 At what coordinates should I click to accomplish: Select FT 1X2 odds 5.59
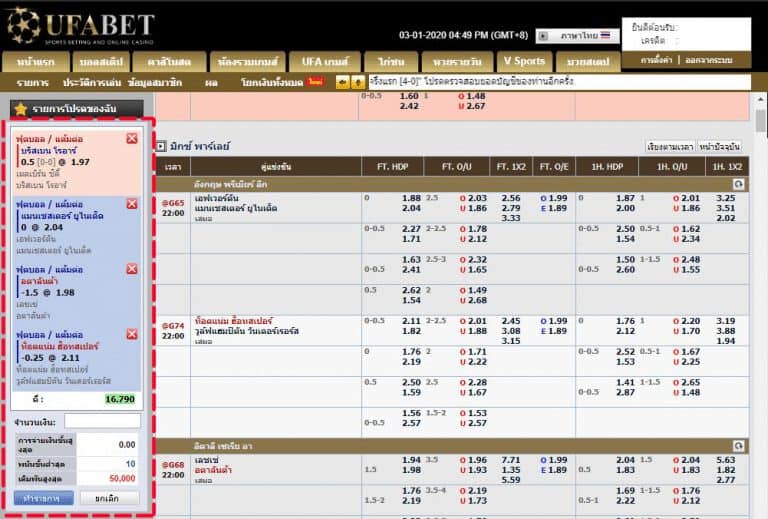pyautogui.click(x=511, y=480)
